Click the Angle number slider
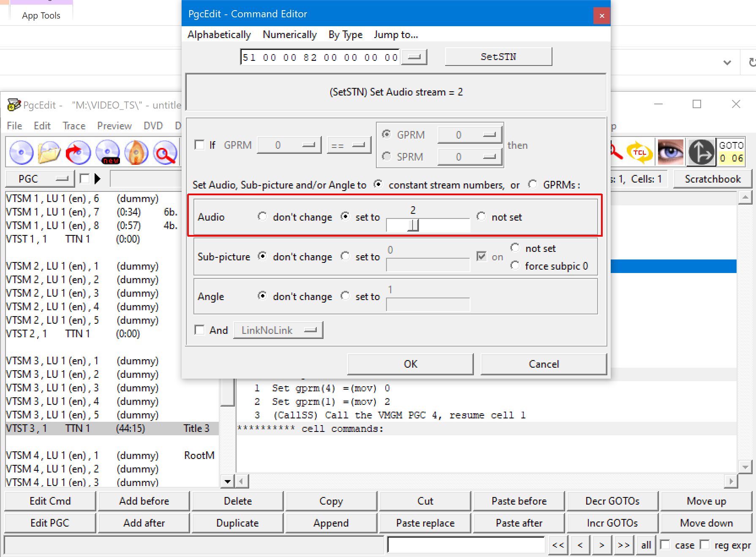Image resolution: width=756 pixels, height=557 pixels. [x=428, y=304]
